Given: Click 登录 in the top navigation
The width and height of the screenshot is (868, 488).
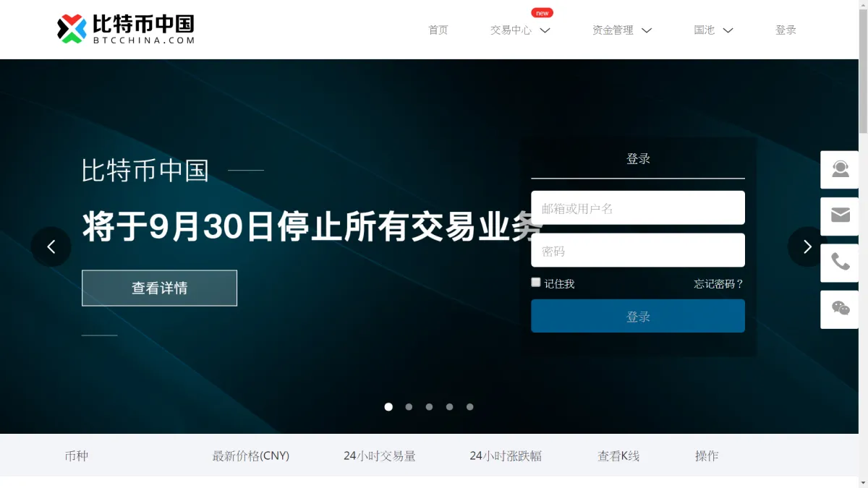Looking at the screenshot, I should [x=786, y=30].
